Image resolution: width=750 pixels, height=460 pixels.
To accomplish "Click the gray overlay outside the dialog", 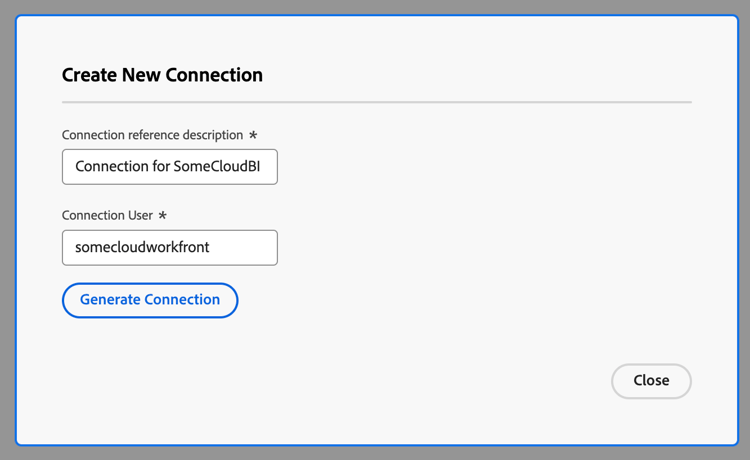I will tap(7, 230).
